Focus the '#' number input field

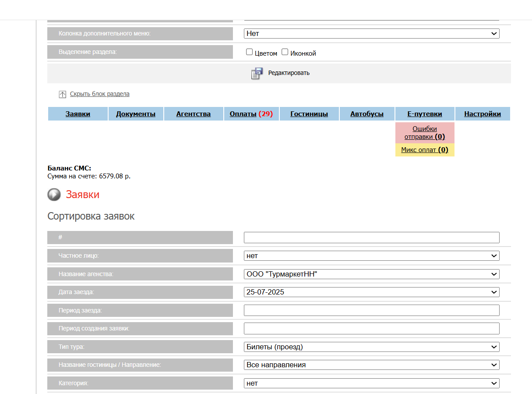click(x=372, y=238)
